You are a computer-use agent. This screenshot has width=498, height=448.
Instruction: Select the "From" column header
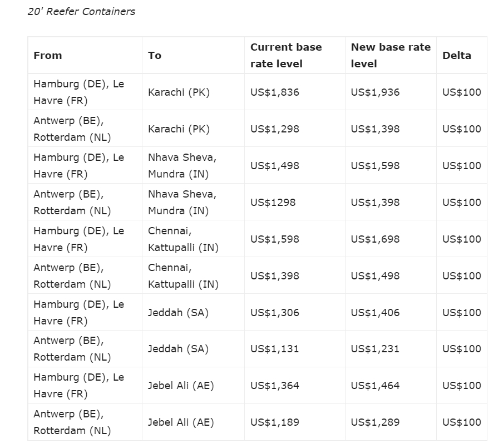click(48, 56)
